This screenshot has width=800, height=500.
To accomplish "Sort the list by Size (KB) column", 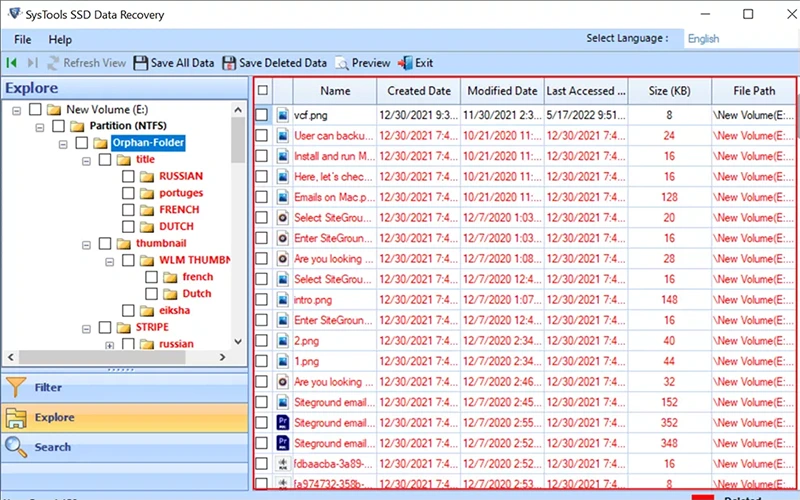I will click(x=668, y=91).
